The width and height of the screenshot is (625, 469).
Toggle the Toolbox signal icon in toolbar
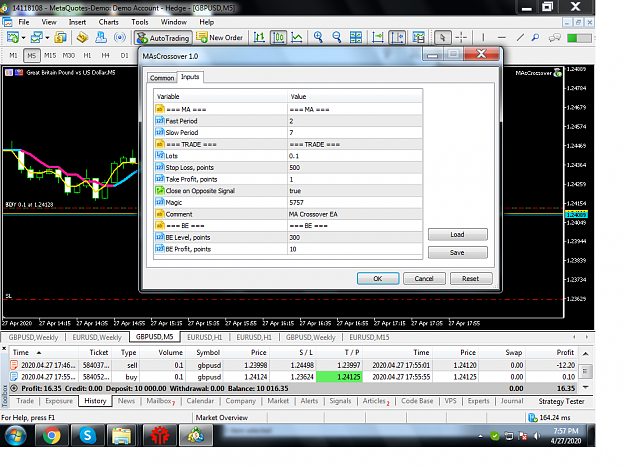pyautogui.click(x=120, y=37)
